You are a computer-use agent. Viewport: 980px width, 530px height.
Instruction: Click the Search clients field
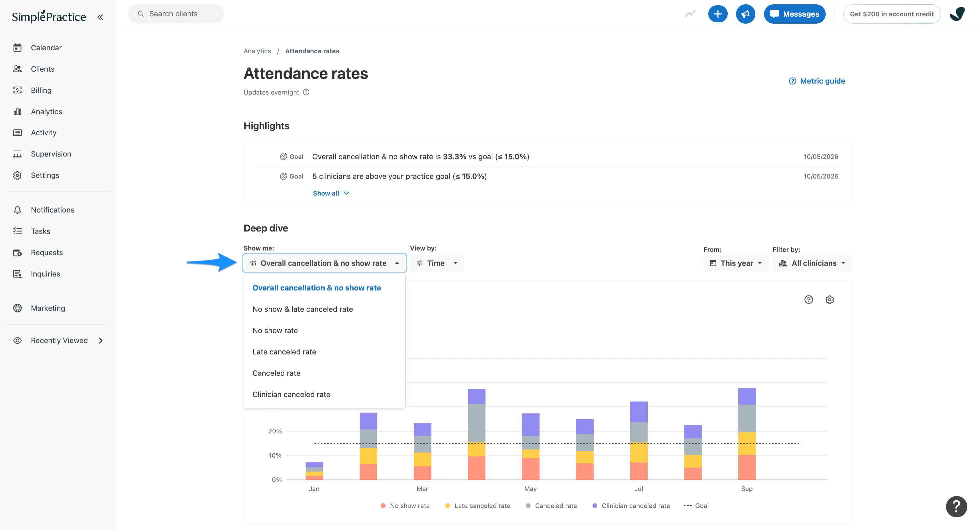tap(176, 14)
